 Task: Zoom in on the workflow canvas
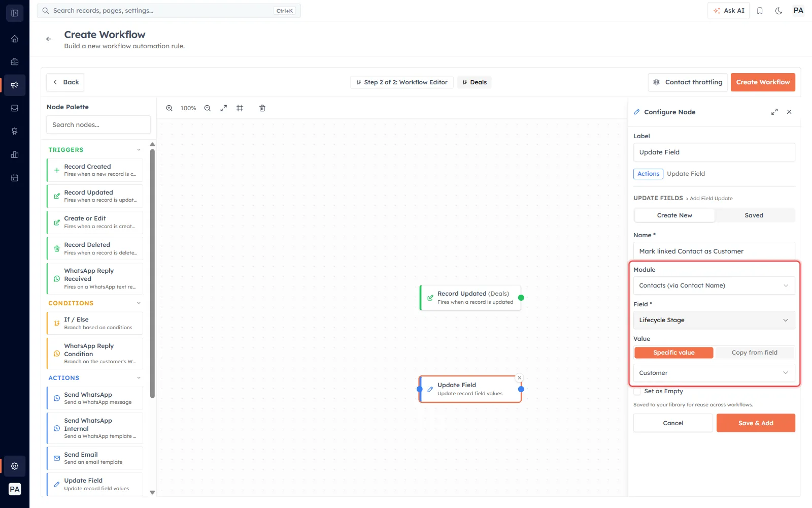170,108
